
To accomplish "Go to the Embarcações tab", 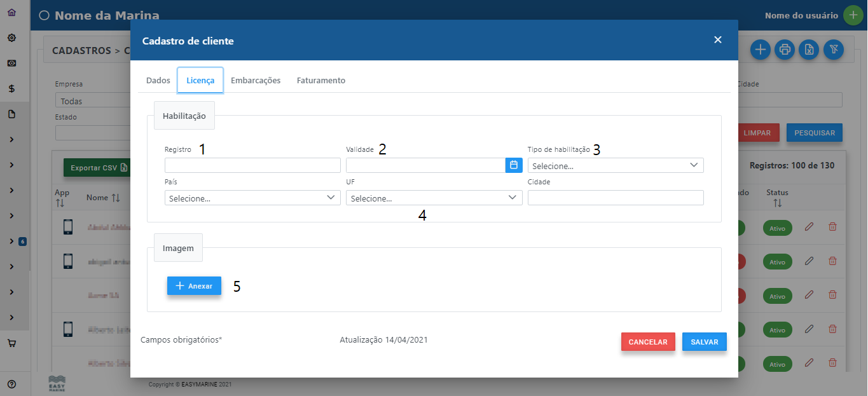I will 256,81.
